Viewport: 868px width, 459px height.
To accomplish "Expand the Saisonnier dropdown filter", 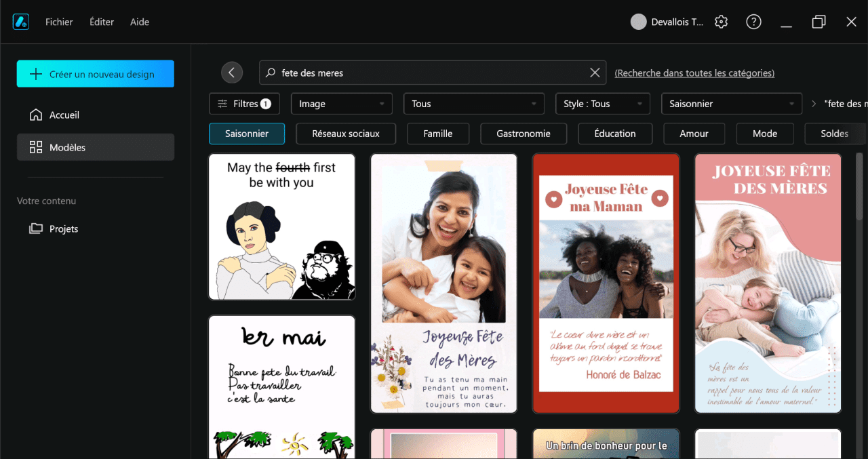I will 732,104.
